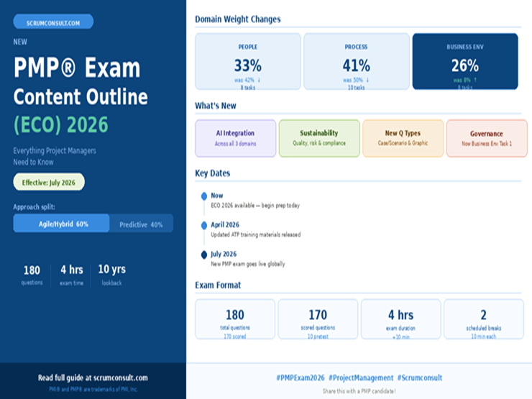Click the 2 scheduled breaks card
This screenshot has height=399, width=532.
484,319
